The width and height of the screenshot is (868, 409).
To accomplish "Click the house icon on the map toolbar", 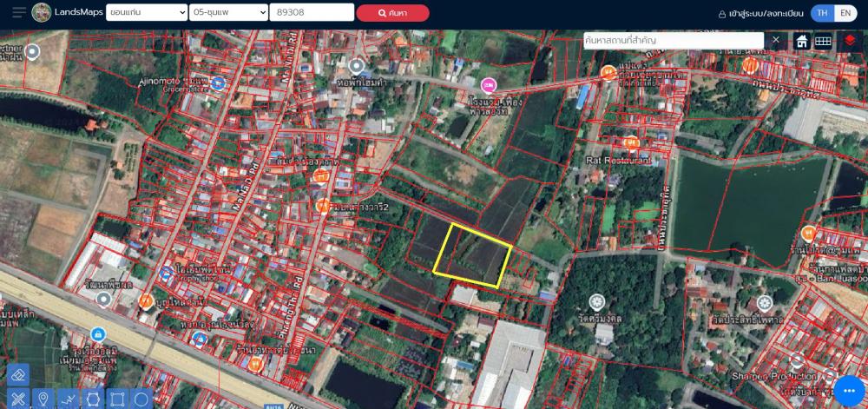I will tap(802, 41).
